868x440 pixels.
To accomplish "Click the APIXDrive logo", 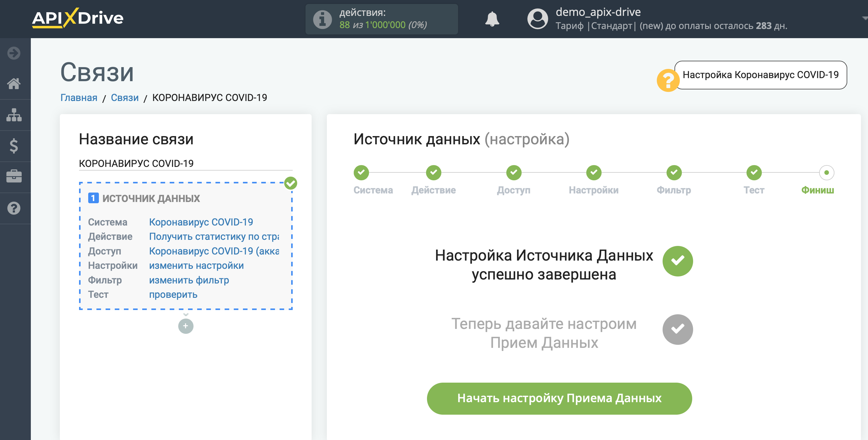I will coord(78,18).
